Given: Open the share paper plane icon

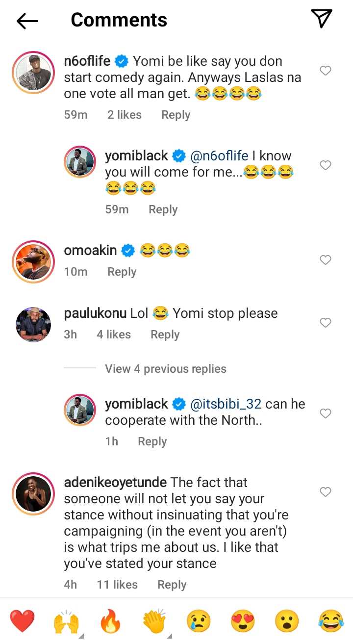Looking at the screenshot, I should pos(322,19).
